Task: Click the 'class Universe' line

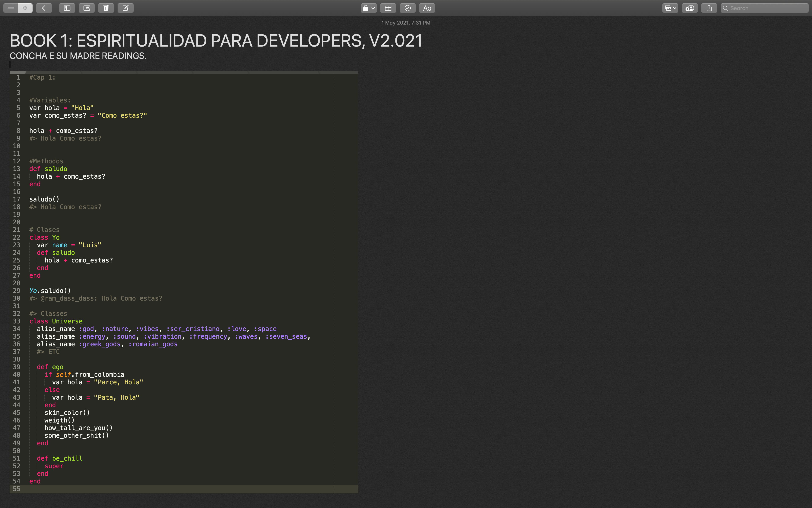Action: 56,321
